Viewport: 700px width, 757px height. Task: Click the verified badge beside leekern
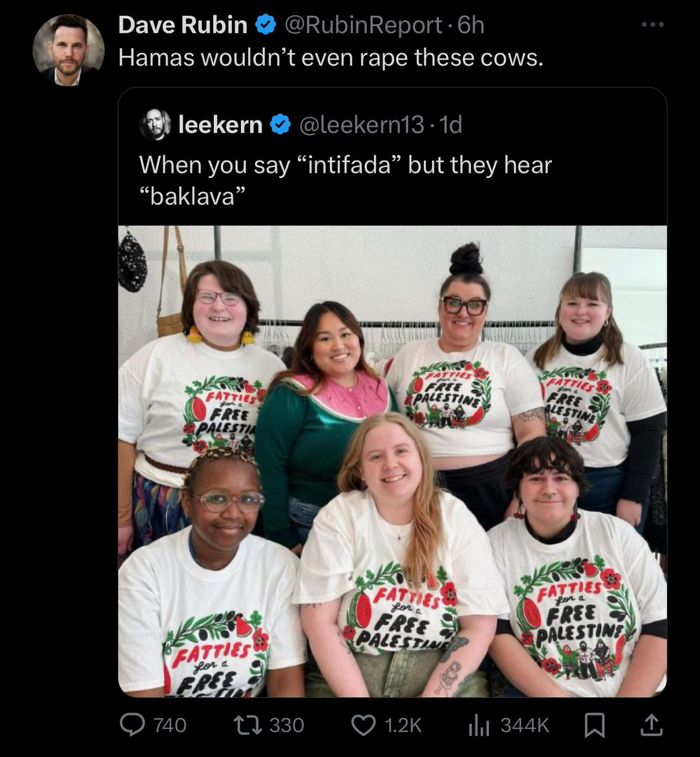(x=280, y=125)
